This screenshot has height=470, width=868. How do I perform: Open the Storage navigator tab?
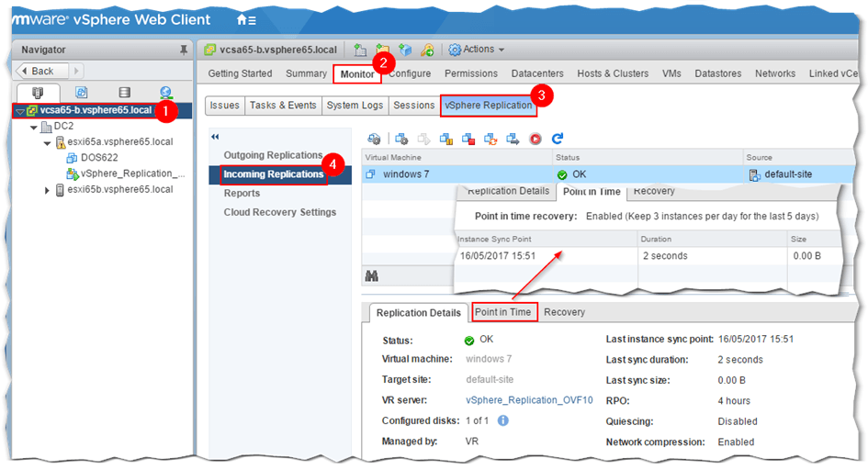pos(125,93)
